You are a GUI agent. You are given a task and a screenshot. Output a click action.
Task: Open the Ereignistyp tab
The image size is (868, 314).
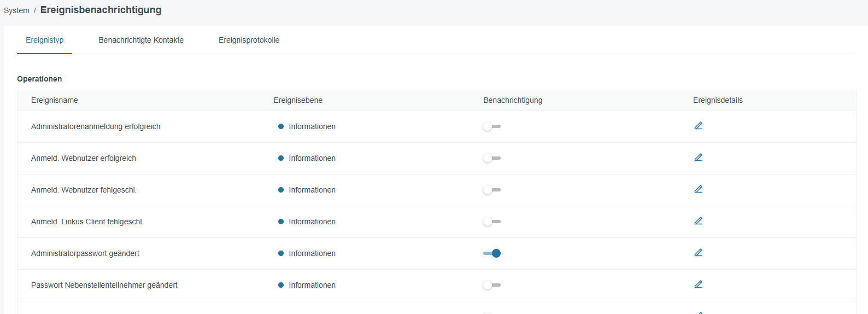tap(45, 40)
